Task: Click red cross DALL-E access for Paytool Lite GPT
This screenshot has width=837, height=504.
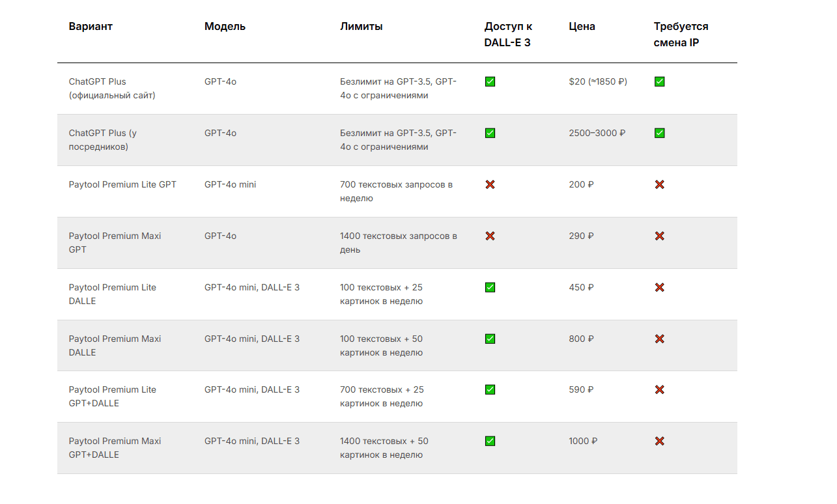Action: click(490, 185)
